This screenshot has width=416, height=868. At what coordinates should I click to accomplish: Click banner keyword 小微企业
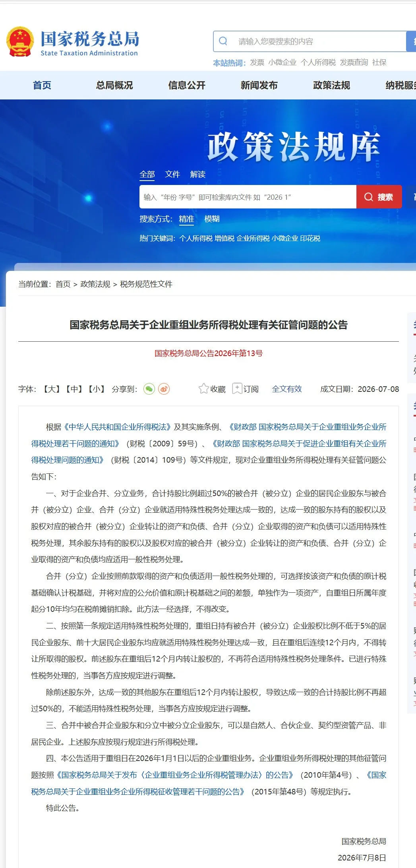[x=285, y=238]
